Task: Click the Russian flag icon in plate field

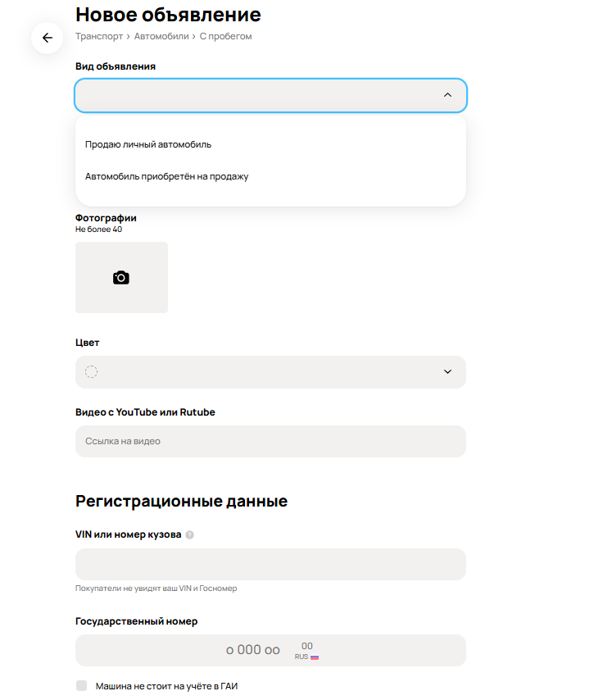Action: [x=315, y=656]
